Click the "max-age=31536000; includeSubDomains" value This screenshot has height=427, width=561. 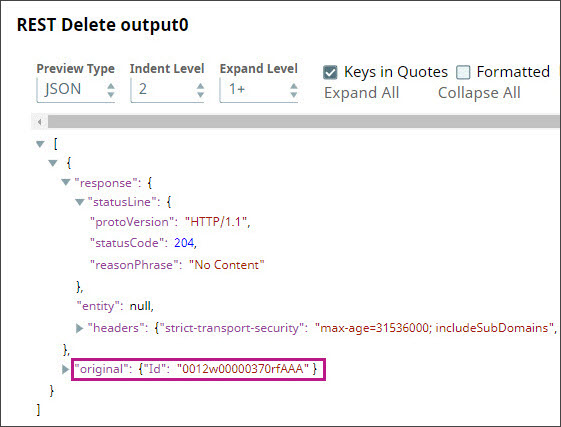(434, 328)
